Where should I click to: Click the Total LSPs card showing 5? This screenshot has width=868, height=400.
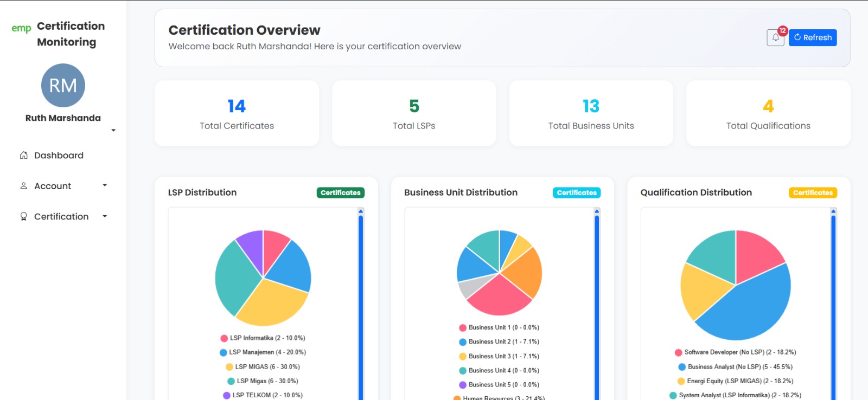pyautogui.click(x=414, y=113)
